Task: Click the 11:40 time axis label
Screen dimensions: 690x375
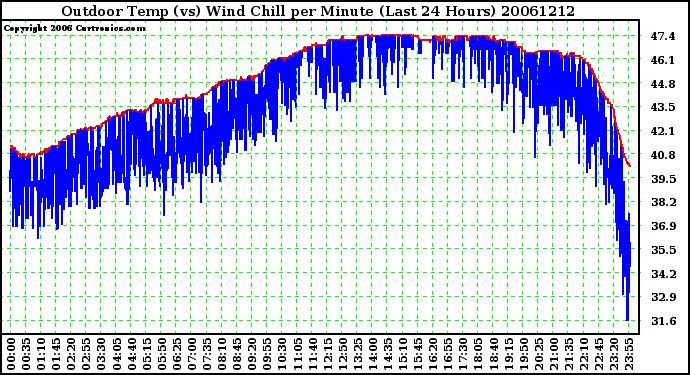Action: [312, 354]
